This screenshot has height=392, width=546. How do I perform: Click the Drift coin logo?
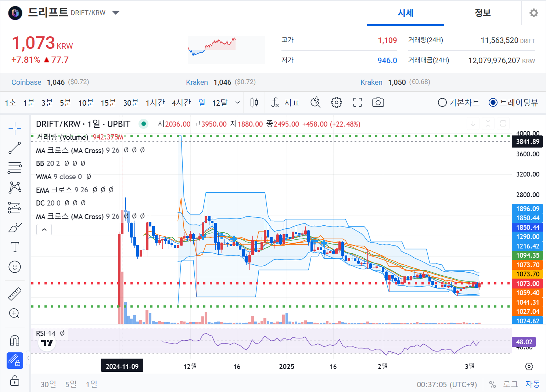coord(15,13)
